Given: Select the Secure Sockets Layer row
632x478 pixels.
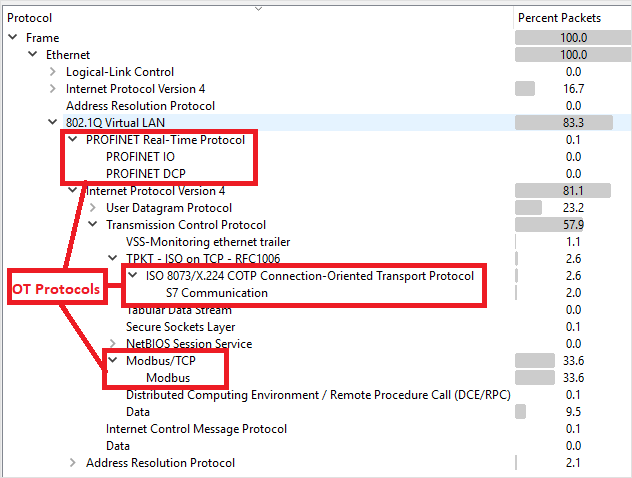Looking at the screenshot, I should point(180,327).
